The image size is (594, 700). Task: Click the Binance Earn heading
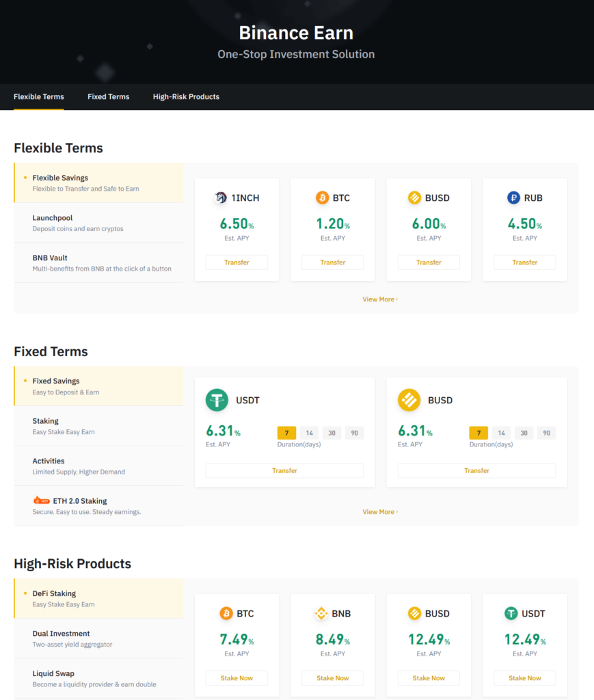297,33
